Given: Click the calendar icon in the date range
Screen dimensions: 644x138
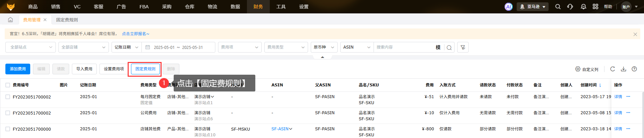Looking at the screenshot, I should point(147,47).
